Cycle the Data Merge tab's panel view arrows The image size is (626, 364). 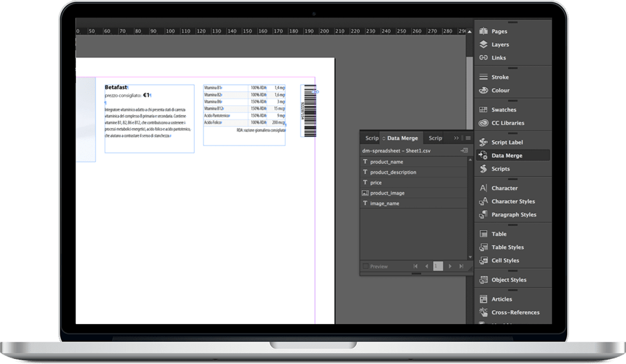pos(384,138)
